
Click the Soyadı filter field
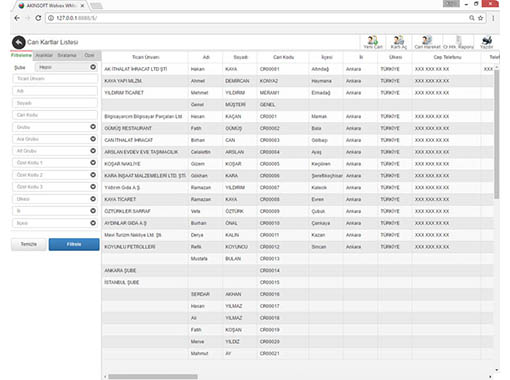coord(55,103)
